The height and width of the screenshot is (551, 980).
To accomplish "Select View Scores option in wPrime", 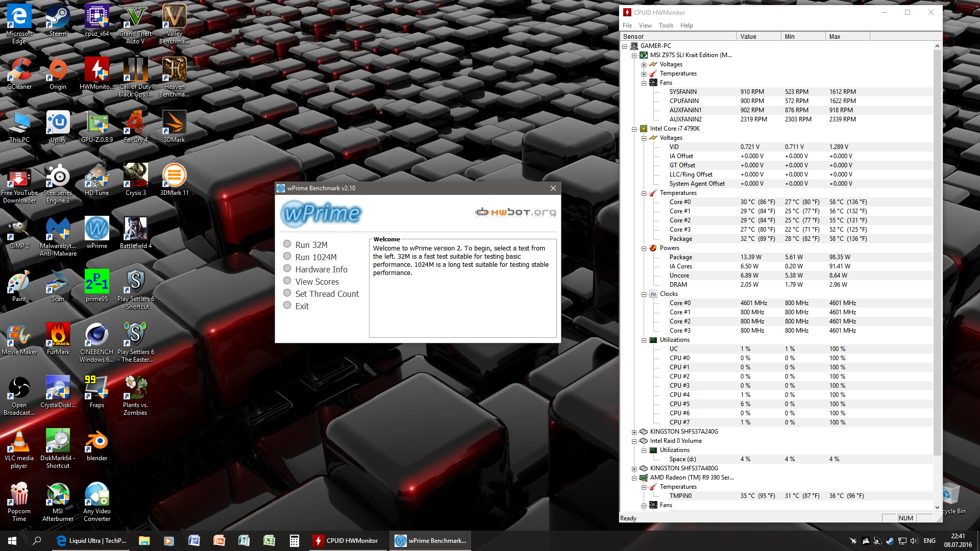I will (x=287, y=281).
